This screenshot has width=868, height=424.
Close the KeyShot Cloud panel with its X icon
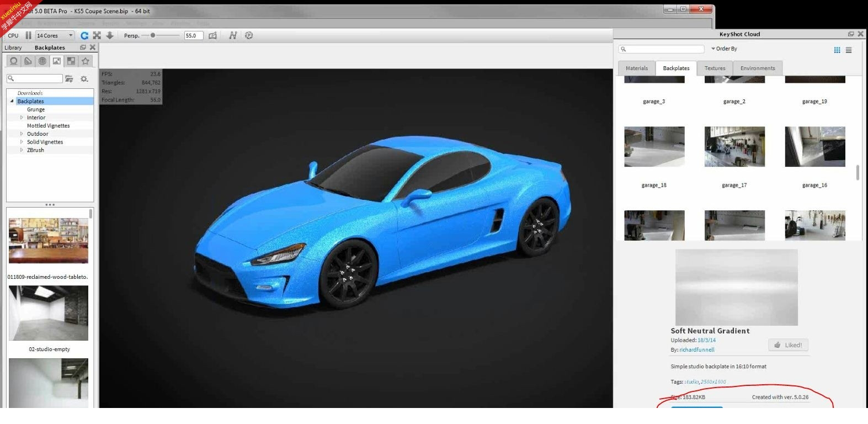pyautogui.click(x=860, y=34)
